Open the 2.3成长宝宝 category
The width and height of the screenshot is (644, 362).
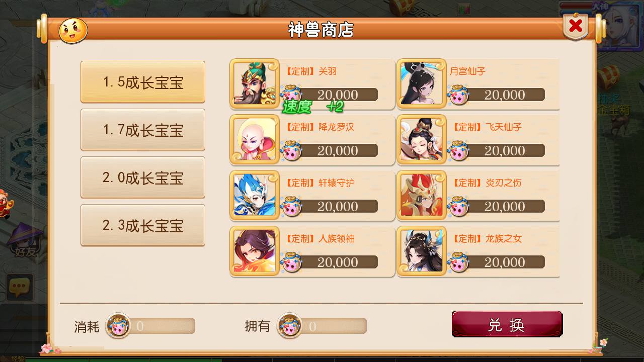143,225
